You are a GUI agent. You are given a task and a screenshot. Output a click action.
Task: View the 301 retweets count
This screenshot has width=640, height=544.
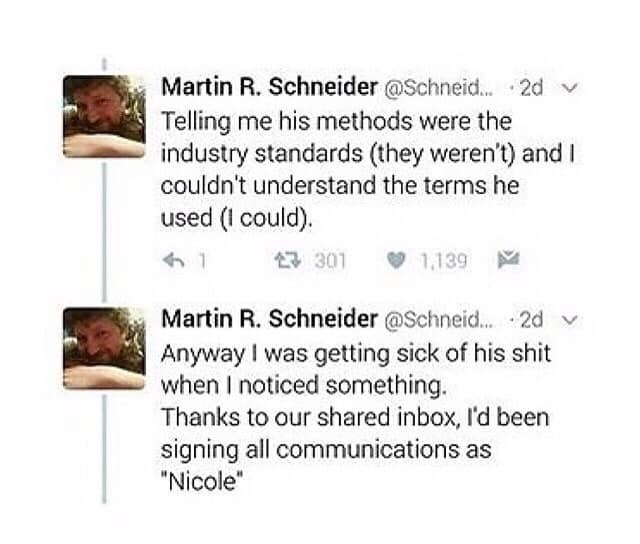(x=329, y=262)
